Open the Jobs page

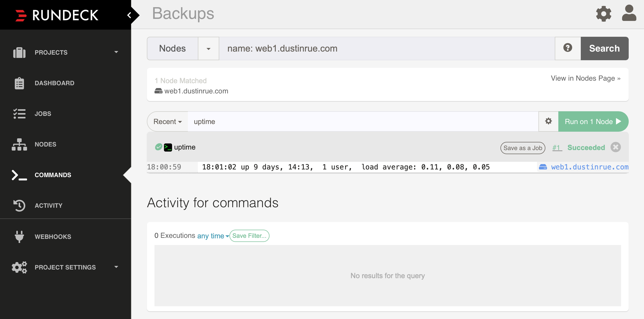tap(66, 114)
